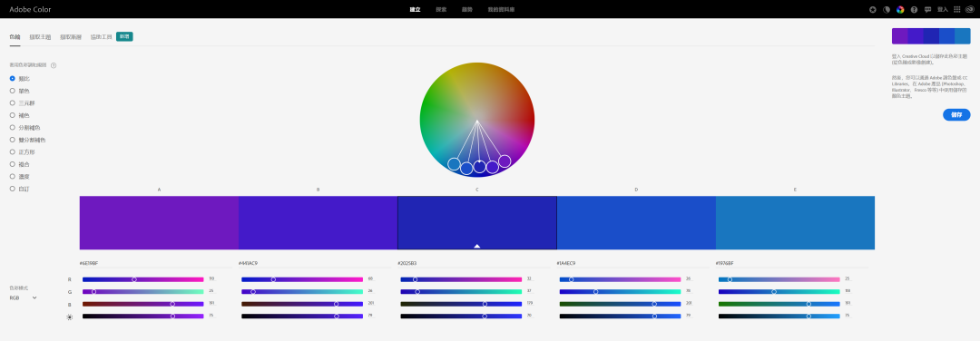Image resolution: width=980 pixels, height=341 pixels.
Task: Click the B slider of swatch C
Action: [461, 304]
